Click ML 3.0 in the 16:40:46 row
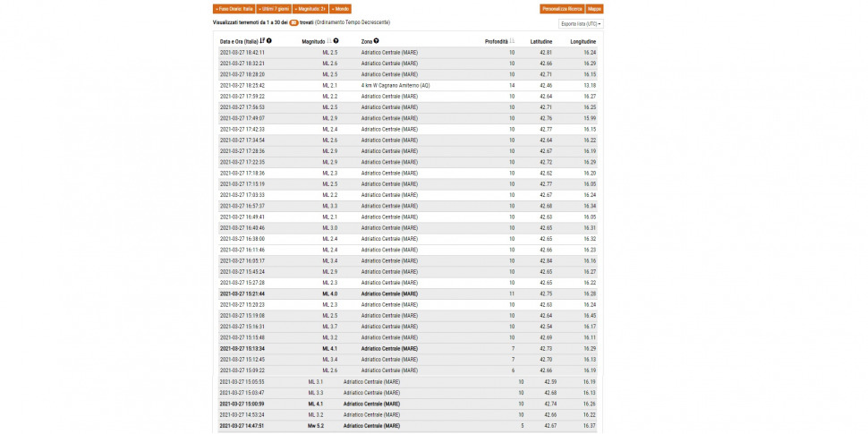 [x=330, y=228]
